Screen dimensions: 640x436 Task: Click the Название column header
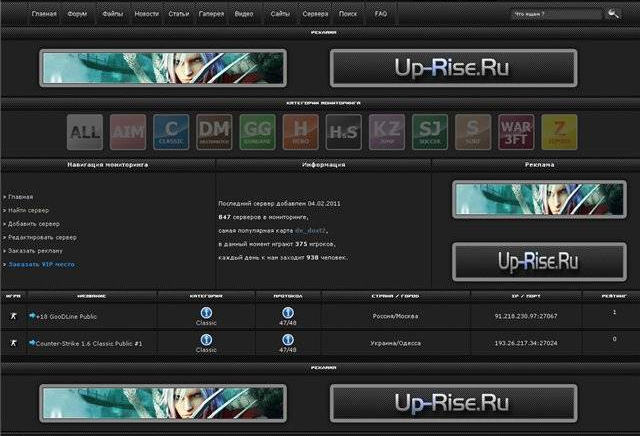92,296
